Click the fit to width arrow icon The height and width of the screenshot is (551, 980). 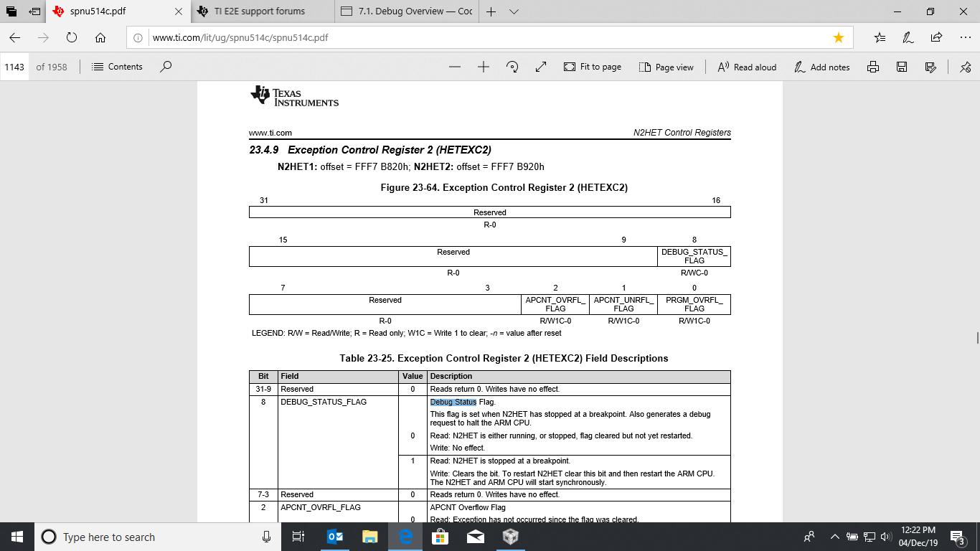coord(541,67)
